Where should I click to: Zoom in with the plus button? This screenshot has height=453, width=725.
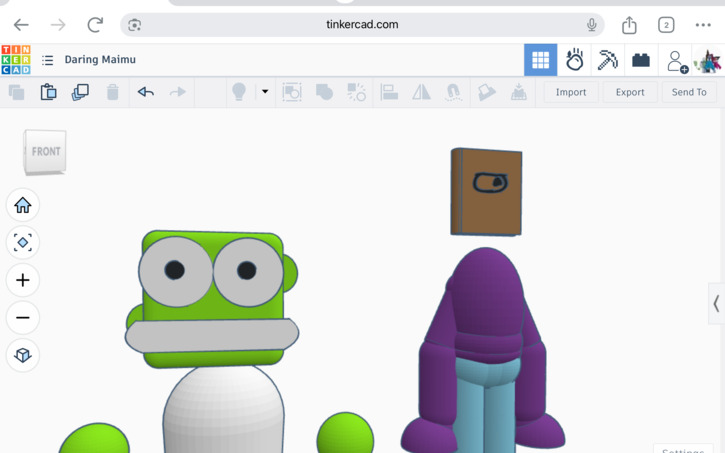click(23, 280)
